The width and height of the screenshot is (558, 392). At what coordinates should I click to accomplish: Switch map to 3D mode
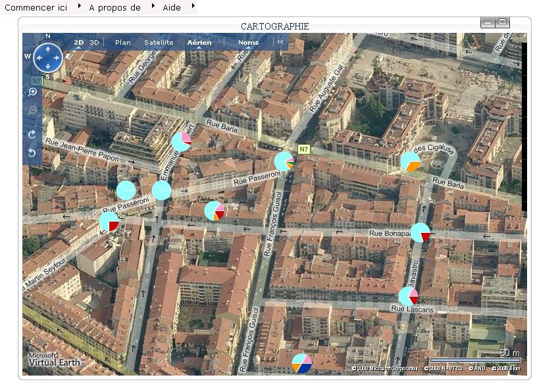(x=94, y=42)
